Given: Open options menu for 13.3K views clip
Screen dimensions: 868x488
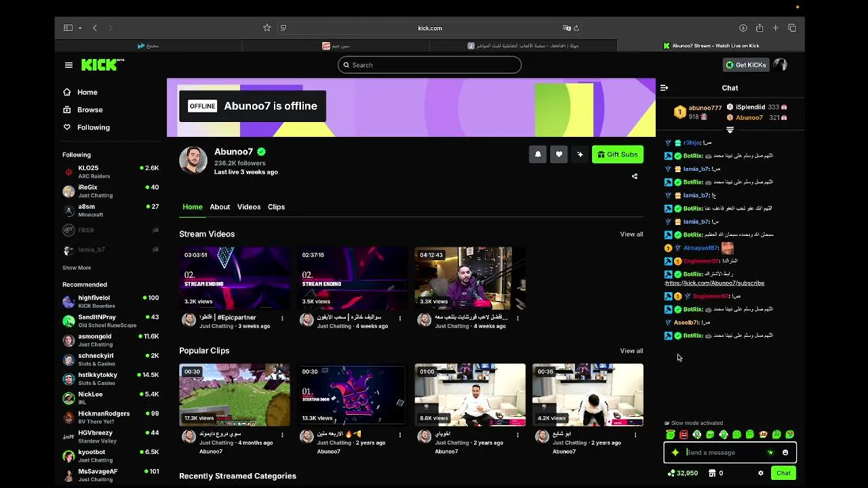Looking at the screenshot, I should click(400, 434).
